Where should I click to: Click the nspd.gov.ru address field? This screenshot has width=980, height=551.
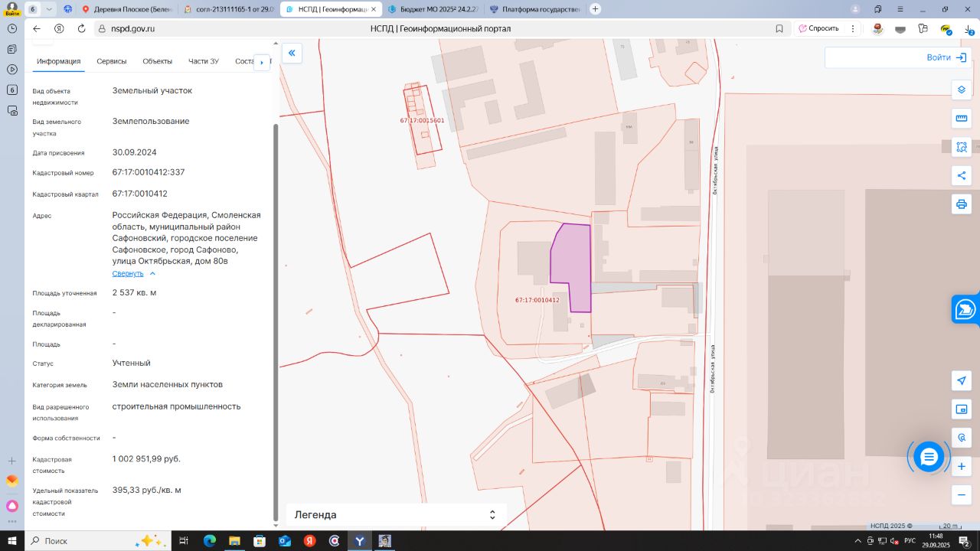click(x=132, y=28)
